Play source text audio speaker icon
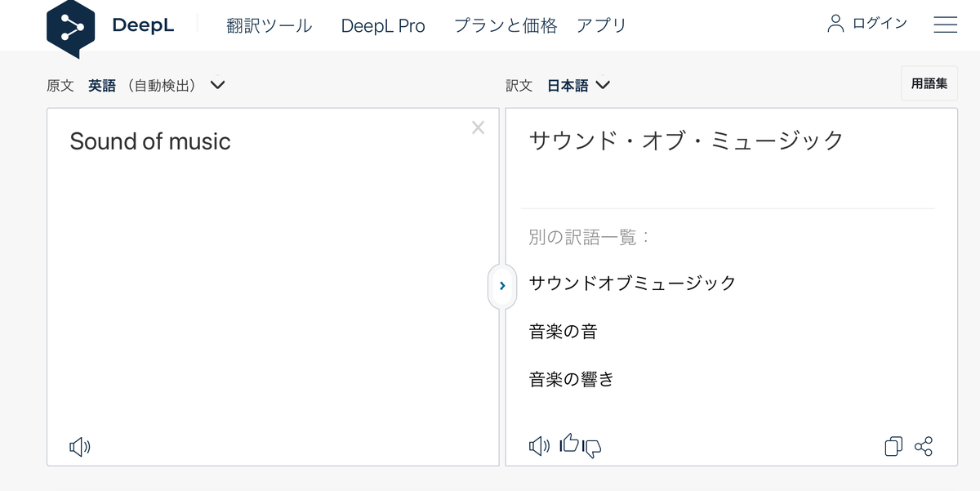This screenshot has width=980, height=491. [79, 446]
